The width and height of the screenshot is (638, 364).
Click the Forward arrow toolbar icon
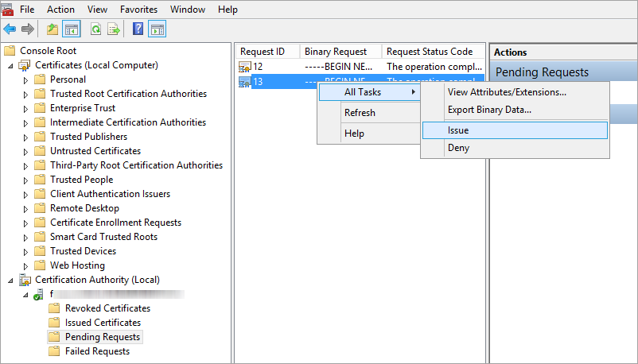(x=27, y=29)
